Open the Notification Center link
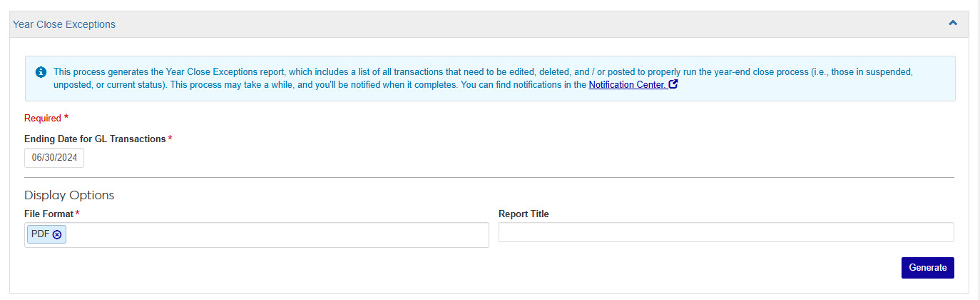This screenshot has width=980, height=300. coord(627,84)
